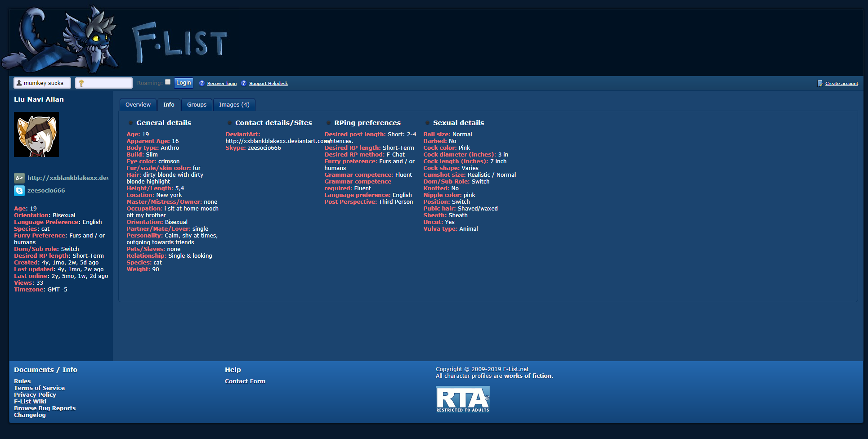The width and height of the screenshot is (868, 439).
Task: Click the RPing preferences heading
Action: coord(367,123)
